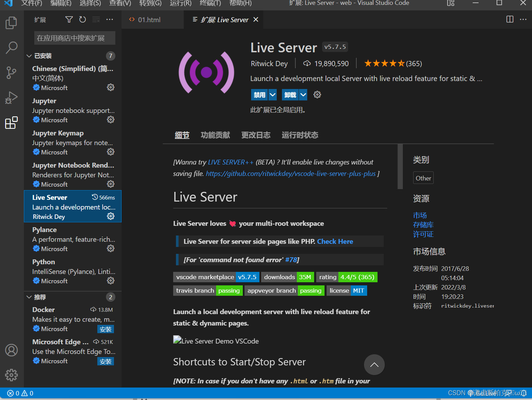Open the Run and Debug view
The height and width of the screenshot is (400, 532).
pyautogui.click(x=11, y=98)
